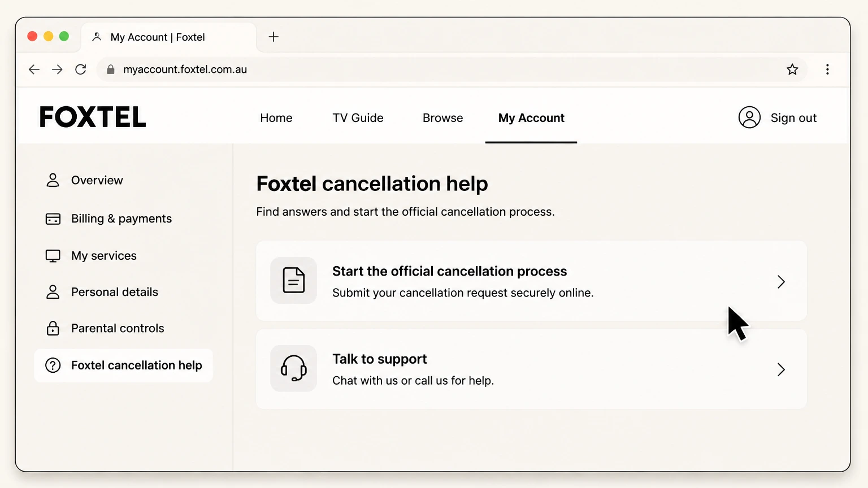
Task: Click the padlock site security icon
Action: pos(111,69)
